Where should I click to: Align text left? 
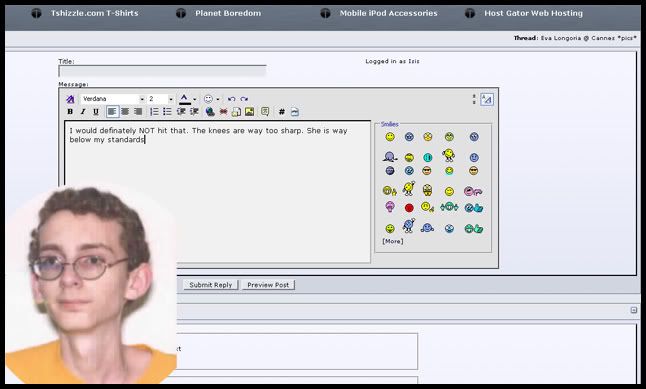[112, 112]
